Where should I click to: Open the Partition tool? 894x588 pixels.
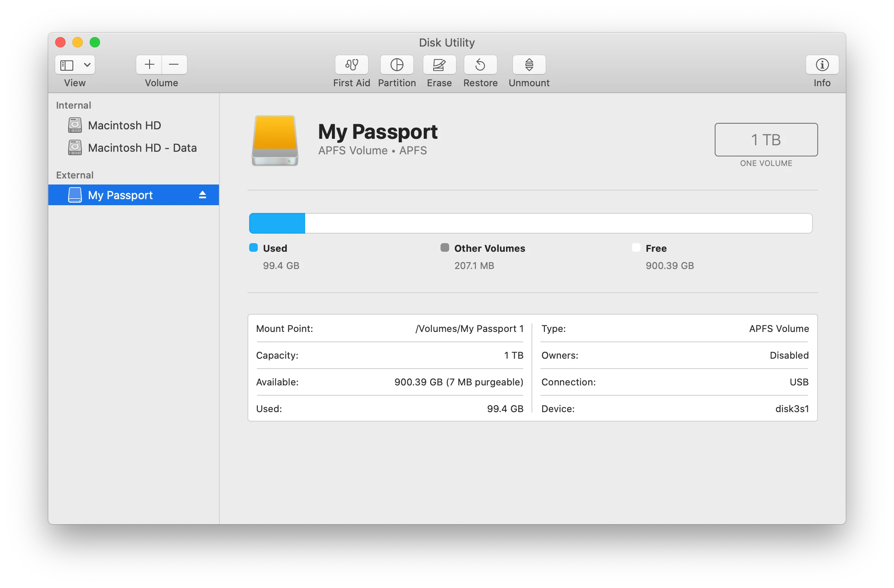(x=397, y=65)
